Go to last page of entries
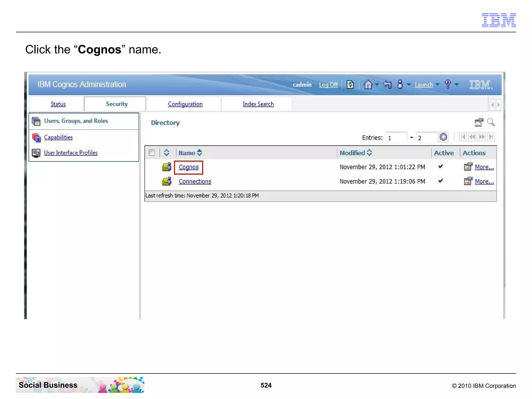 coord(491,137)
